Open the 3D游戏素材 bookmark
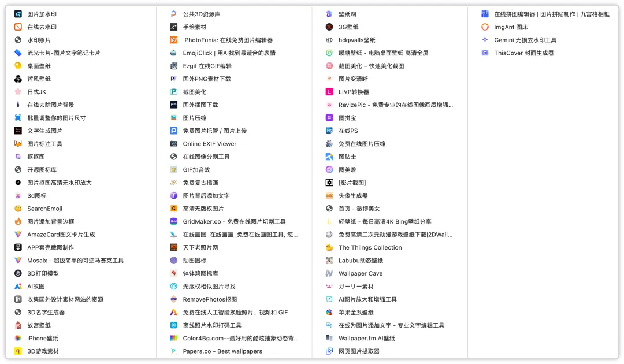 43,351
